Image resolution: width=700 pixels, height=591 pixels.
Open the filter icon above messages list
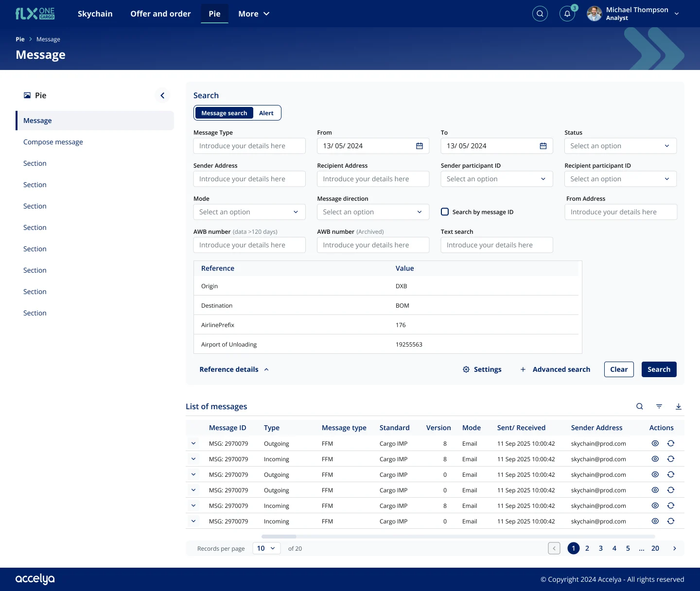659,406
